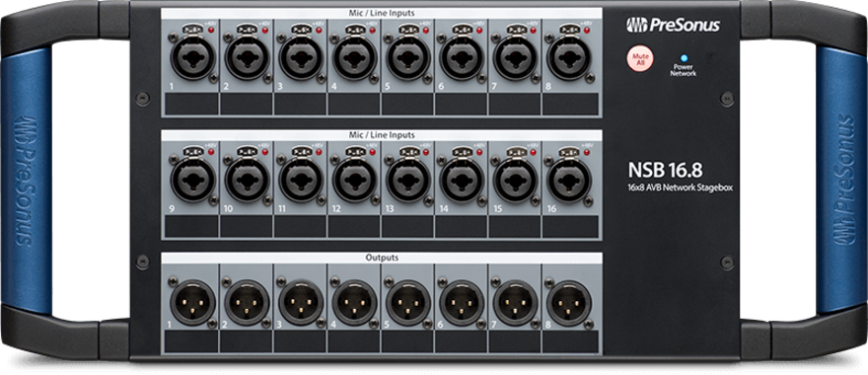Select the input 2 combo jack
This screenshot has height=375, width=868.
pyautogui.click(x=247, y=57)
